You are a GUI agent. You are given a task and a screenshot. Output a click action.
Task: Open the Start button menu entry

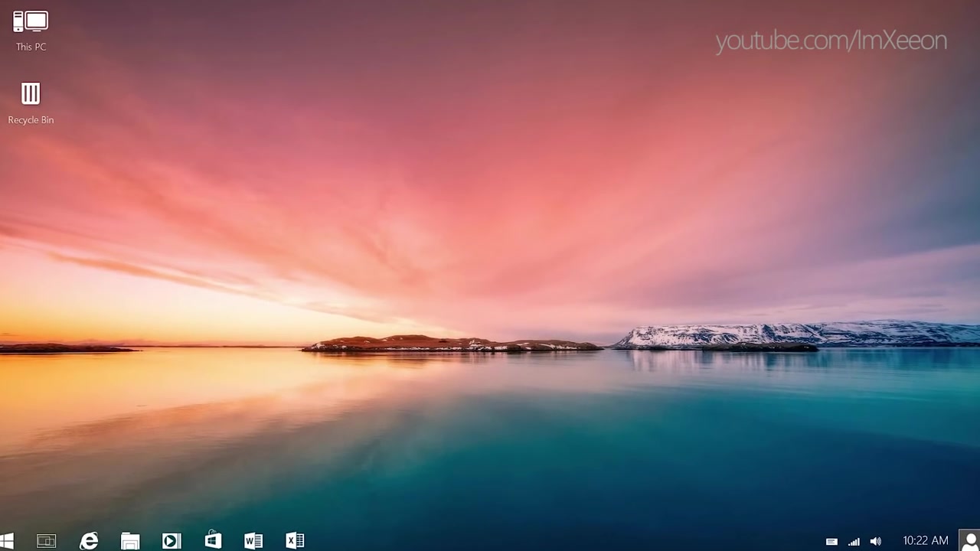click(11, 540)
